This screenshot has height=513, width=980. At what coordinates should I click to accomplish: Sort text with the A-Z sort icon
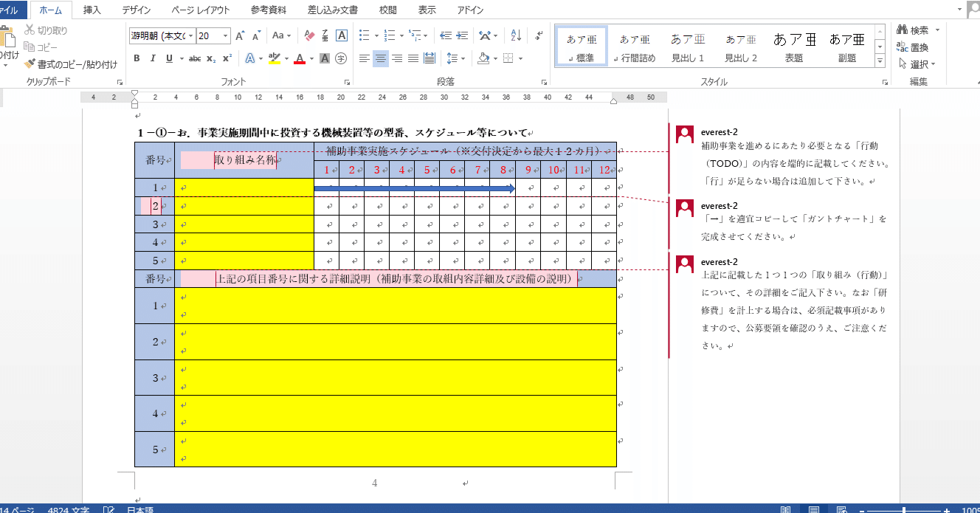click(516, 35)
